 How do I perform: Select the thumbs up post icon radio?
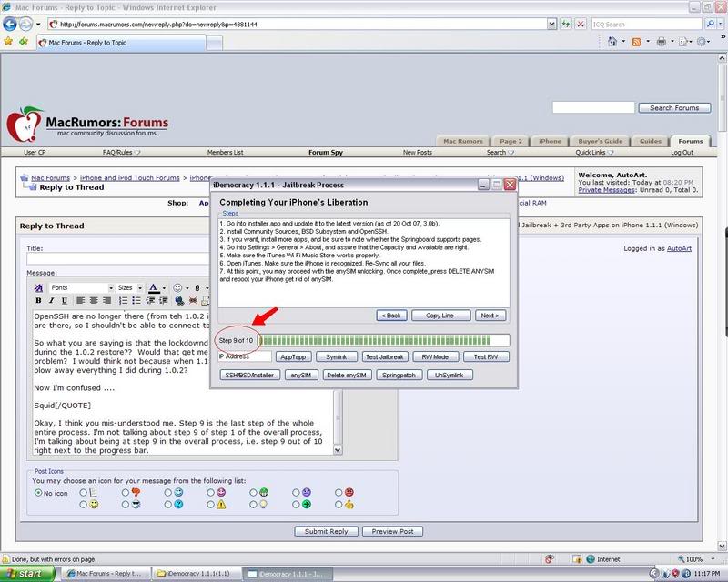tap(339, 505)
